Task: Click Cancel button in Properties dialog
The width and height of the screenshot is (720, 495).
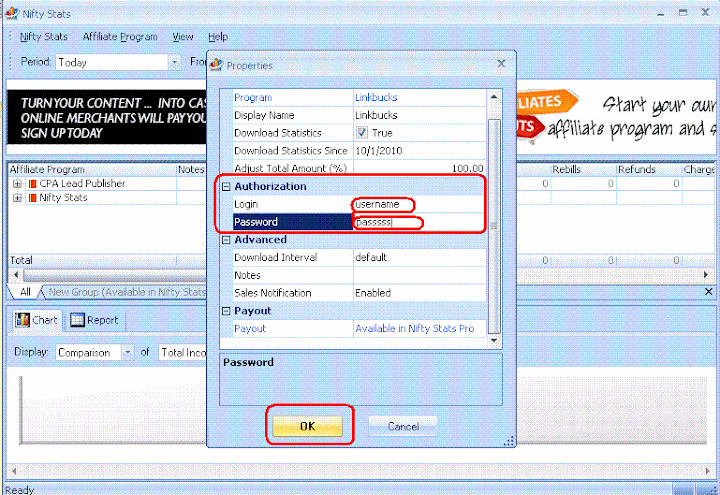Action: [403, 426]
